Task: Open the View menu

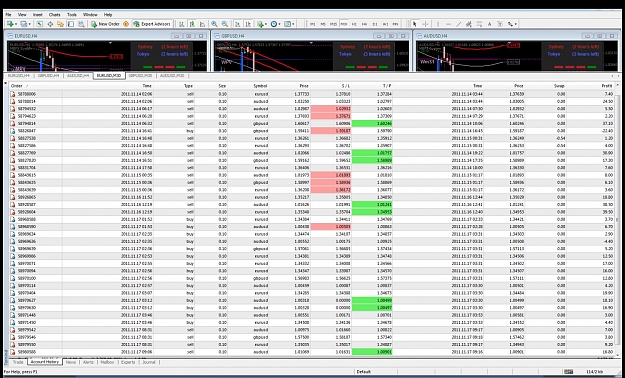Action: pos(22,15)
